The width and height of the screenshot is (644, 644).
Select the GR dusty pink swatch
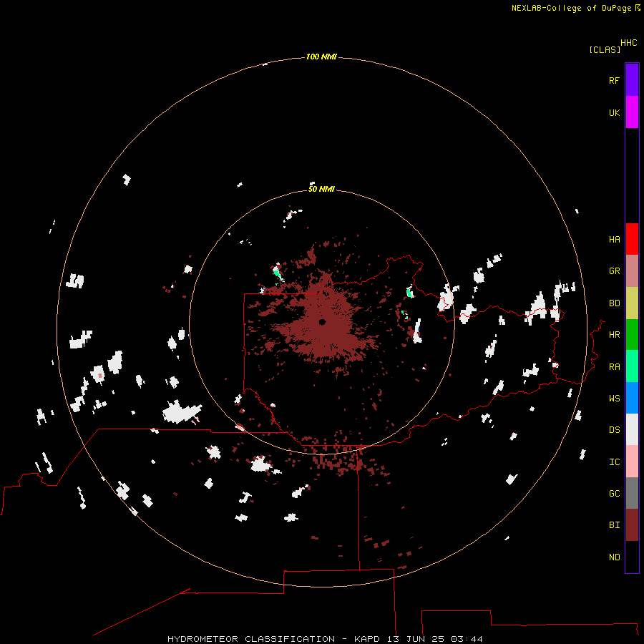[632, 271]
